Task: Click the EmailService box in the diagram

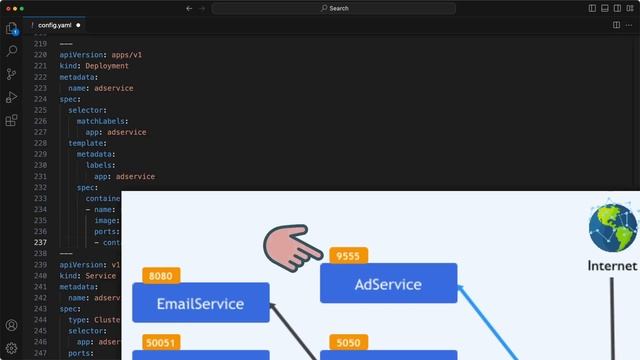Action: [201, 302]
